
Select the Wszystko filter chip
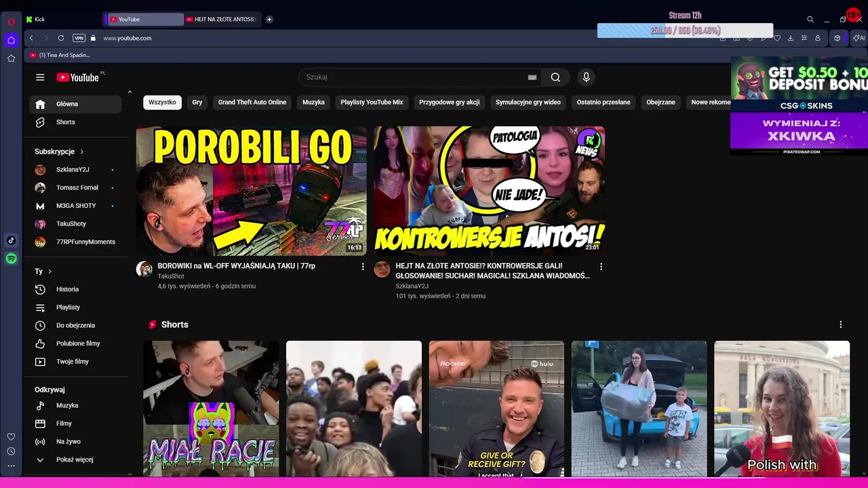[x=162, y=102]
